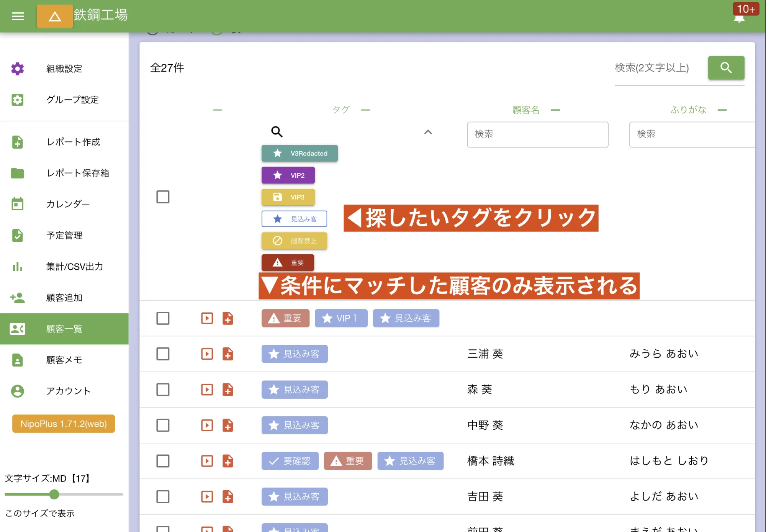
Task: Select the 集計/CSV出力 export icon
Action: [17, 267]
